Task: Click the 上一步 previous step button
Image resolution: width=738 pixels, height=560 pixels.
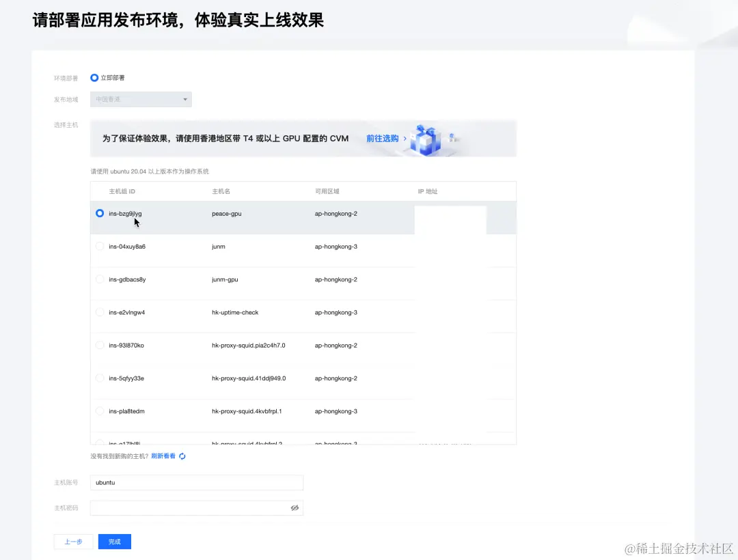Action: pos(73,542)
